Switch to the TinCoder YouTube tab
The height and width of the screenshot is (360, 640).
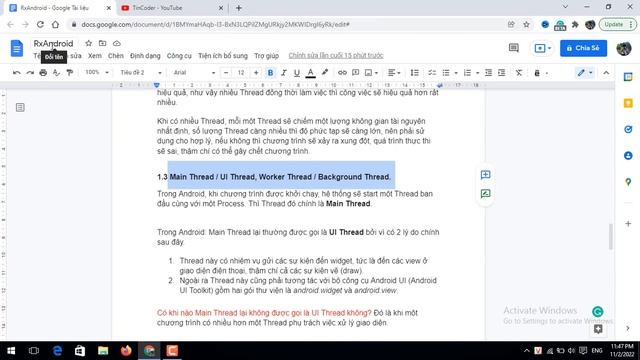coord(171,8)
